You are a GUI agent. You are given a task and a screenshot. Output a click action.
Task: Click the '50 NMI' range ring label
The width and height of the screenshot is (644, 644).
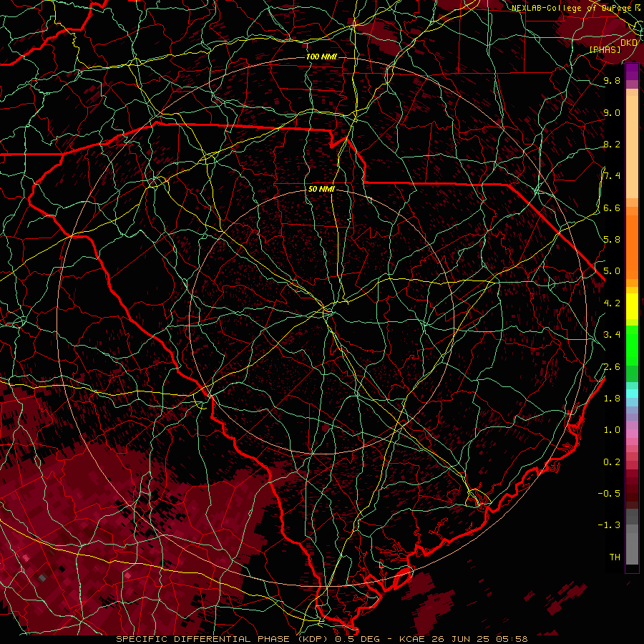click(321, 189)
